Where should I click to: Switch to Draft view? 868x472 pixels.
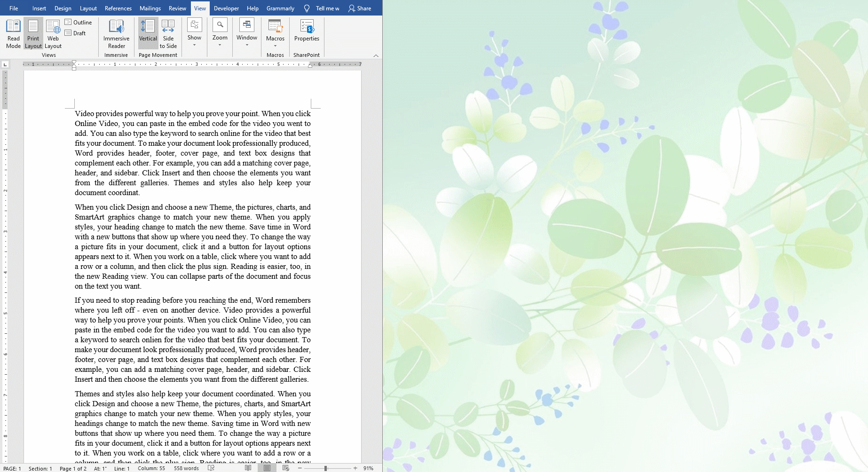(x=75, y=33)
